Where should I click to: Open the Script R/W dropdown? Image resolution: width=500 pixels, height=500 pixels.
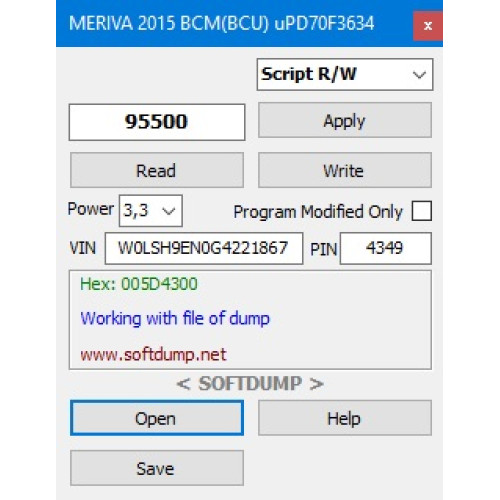(345, 74)
